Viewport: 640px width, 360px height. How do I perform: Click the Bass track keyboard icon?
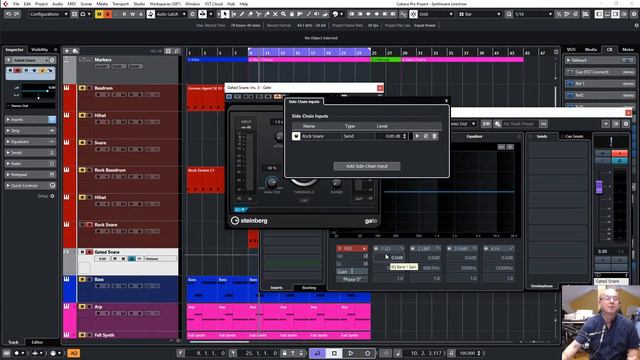(x=67, y=279)
